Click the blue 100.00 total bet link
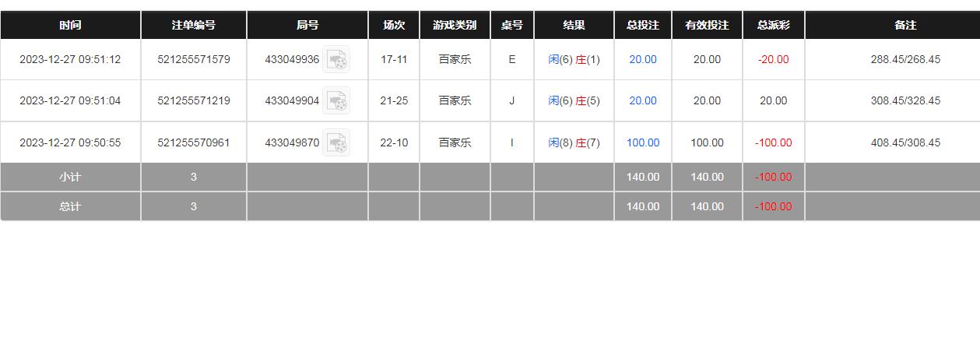 [x=643, y=142]
